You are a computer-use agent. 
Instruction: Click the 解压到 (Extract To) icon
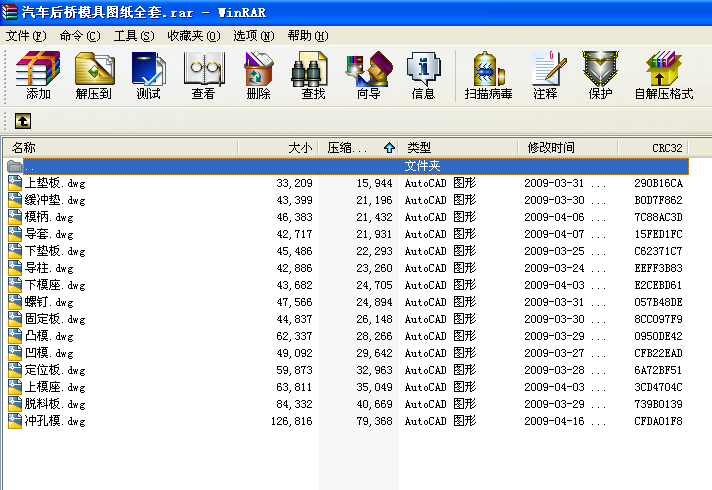(94, 75)
